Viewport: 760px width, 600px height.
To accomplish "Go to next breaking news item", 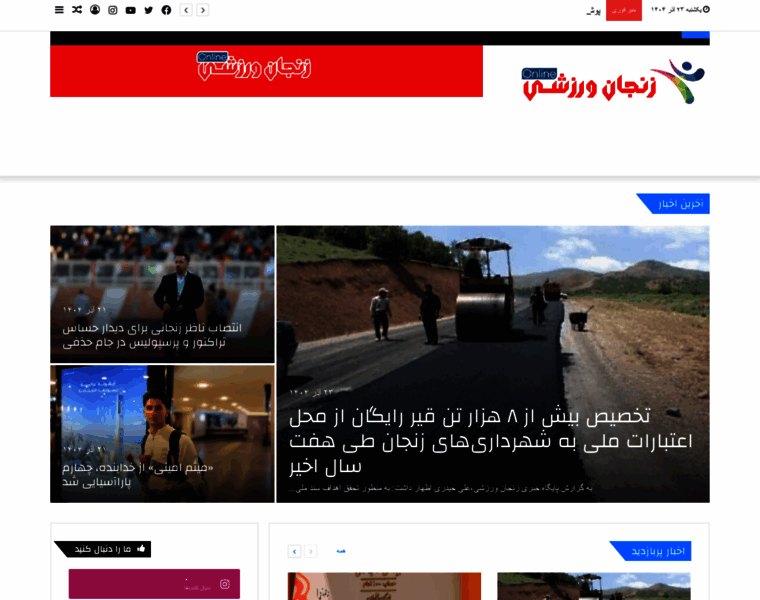I will 203,10.
